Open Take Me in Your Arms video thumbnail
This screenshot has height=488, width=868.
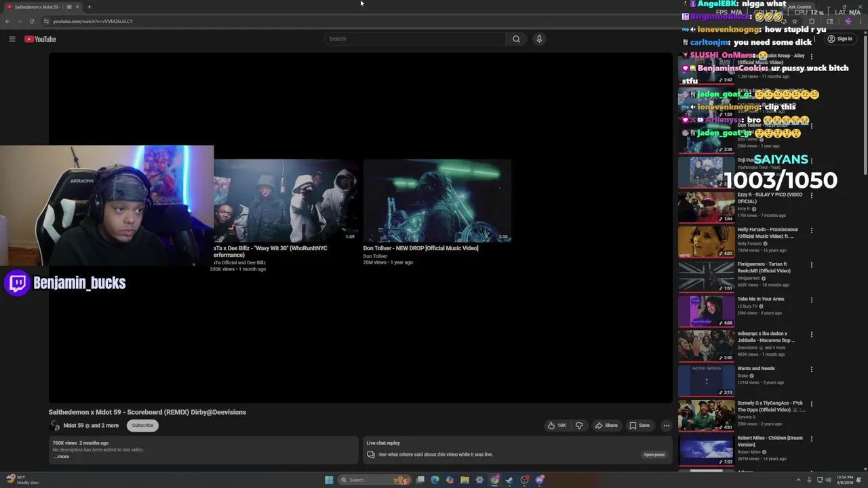[706, 310]
